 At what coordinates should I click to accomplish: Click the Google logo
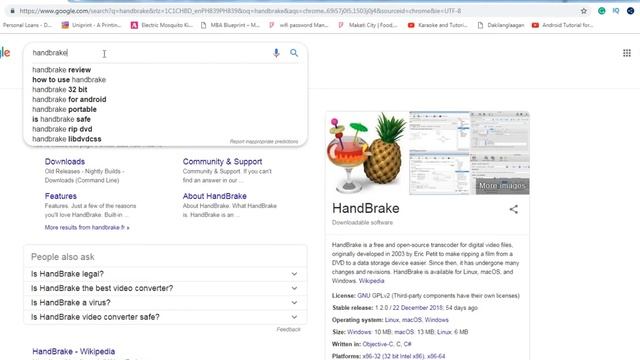click(4, 53)
